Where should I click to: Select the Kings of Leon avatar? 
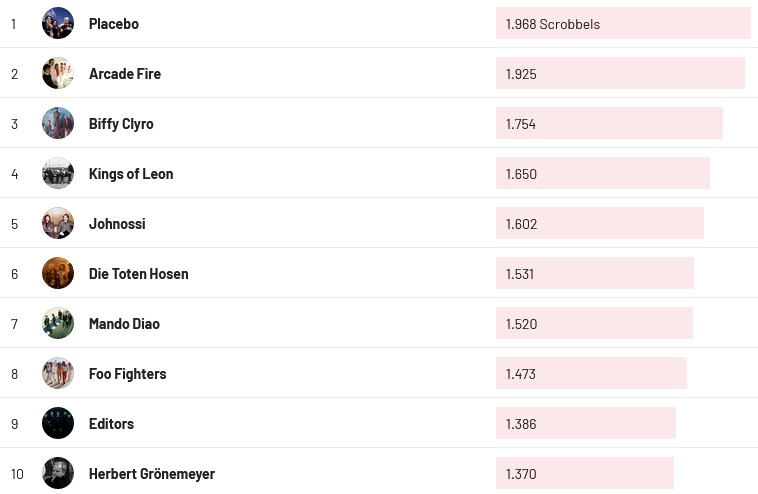click(58, 173)
